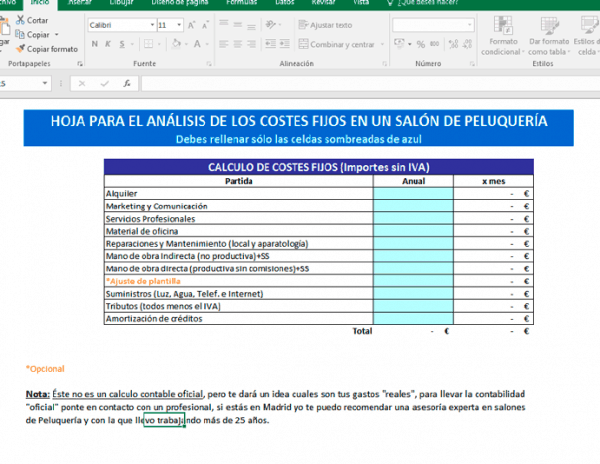Open the Fórmulas ribbon tab
Screen dimensions: 600x464
(241, 3)
